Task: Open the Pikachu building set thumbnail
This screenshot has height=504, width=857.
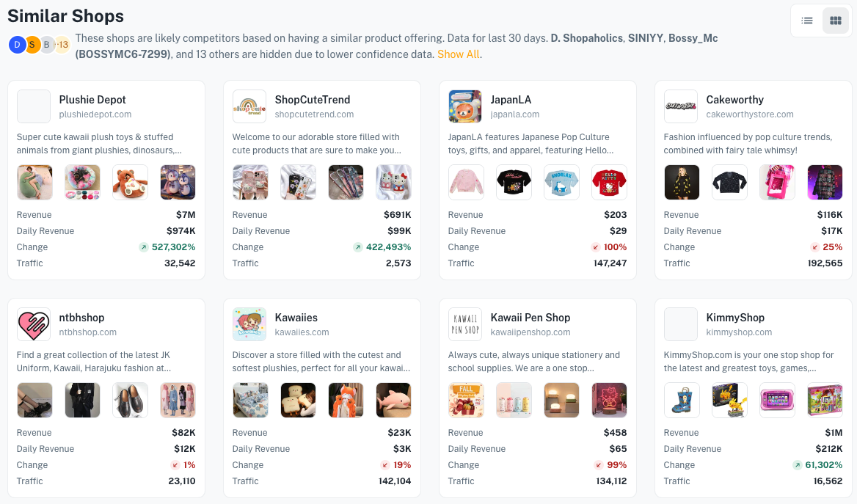Action: 729,400
